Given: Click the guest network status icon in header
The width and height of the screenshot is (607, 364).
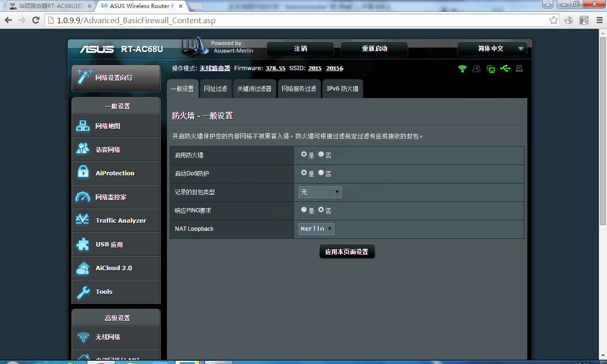Looking at the screenshot, I should pyautogui.click(x=476, y=69).
